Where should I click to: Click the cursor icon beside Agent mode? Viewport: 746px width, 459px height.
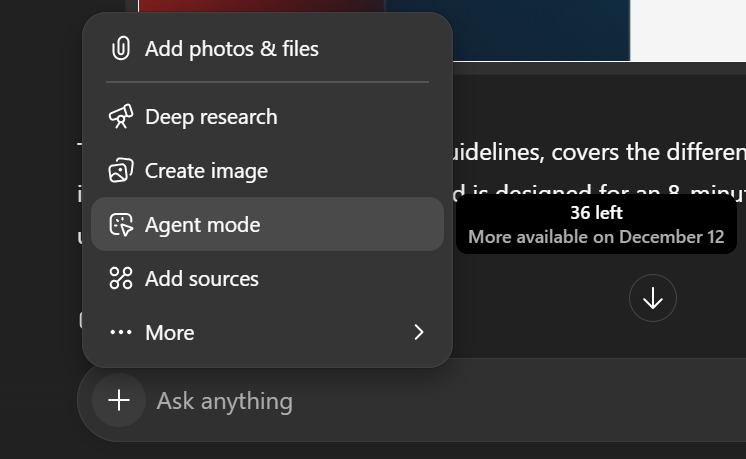120,225
